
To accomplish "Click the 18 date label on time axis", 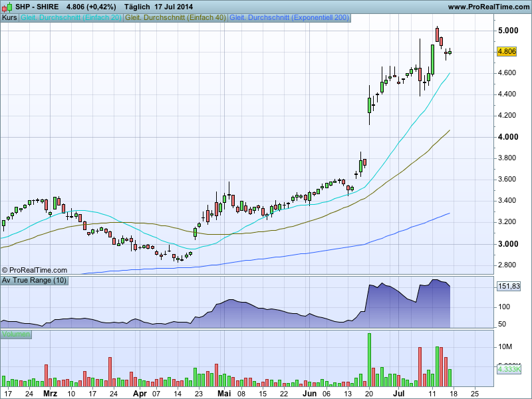I will pos(454,394).
